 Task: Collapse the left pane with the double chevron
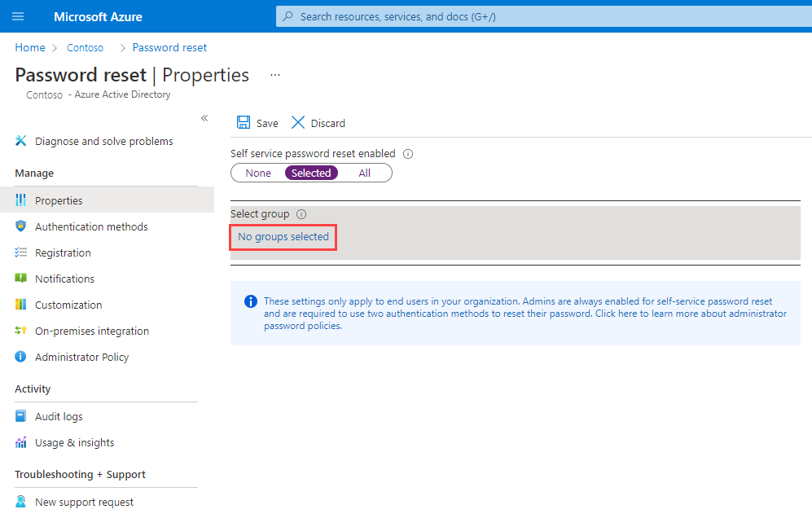[x=204, y=117]
